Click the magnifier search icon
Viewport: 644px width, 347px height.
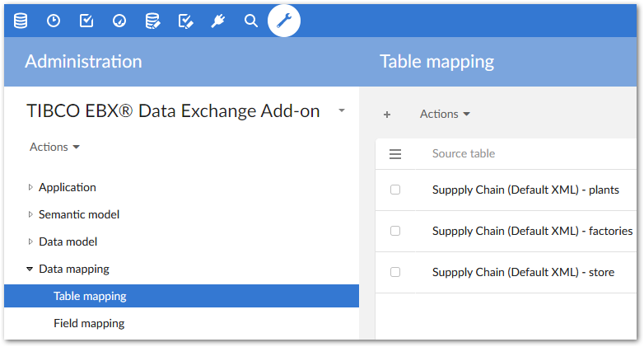pyautogui.click(x=251, y=21)
